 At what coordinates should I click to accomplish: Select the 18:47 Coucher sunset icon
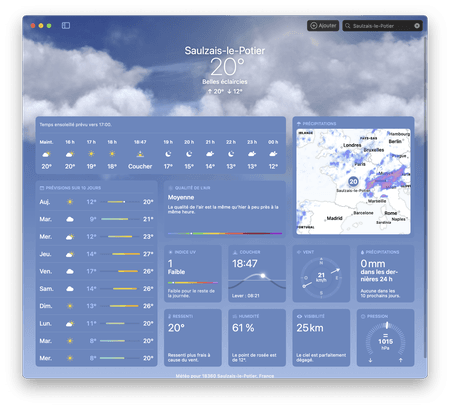(140, 154)
